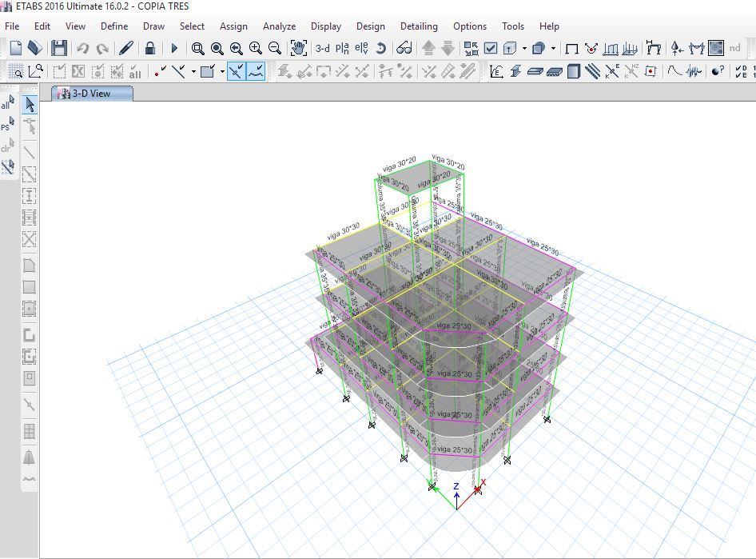The image size is (756, 559).
Task: Expand the dropdown arrow beside the extruded box icon
Action: (x=524, y=49)
